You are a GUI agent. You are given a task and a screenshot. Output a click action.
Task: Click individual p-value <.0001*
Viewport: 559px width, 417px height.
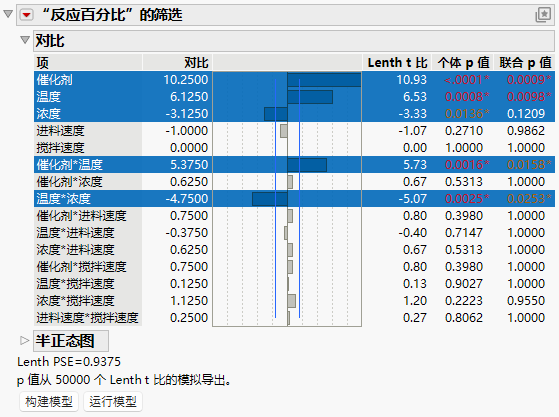pos(467,79)
